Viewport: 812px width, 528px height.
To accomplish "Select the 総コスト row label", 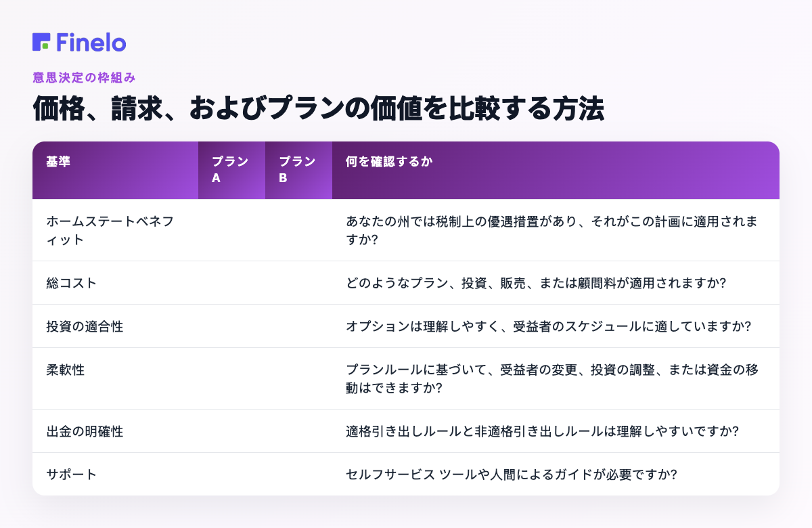I will coord(71,282).
